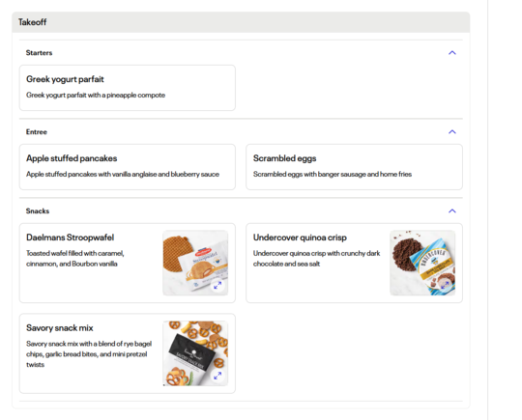522x420 pixels.
Task: Expand the Undercover quinoa crisp image
Action: 445,284
